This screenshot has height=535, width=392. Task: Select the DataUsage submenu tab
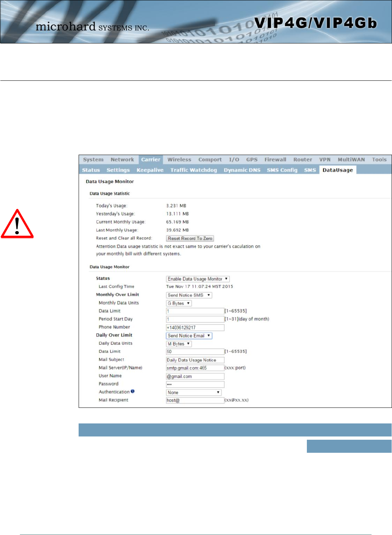point(338,170)
